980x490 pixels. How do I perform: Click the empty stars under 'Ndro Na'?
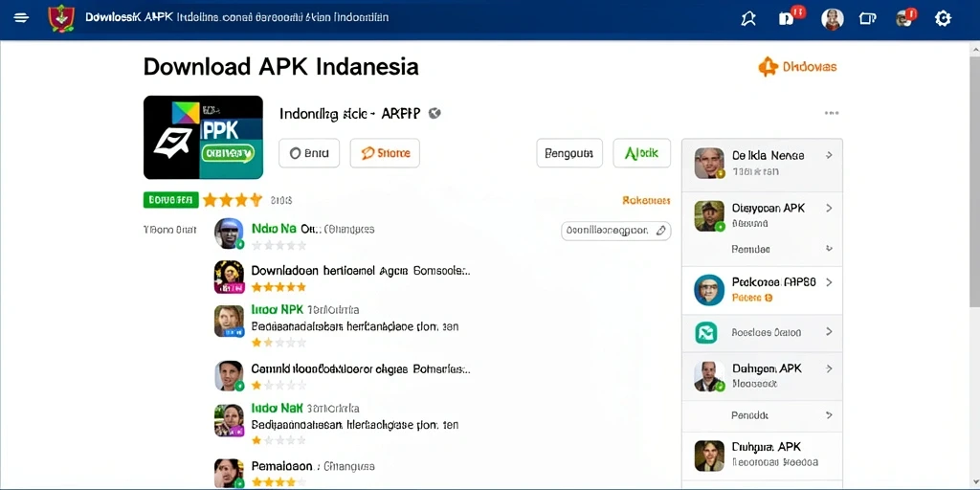tap(278, 245)
